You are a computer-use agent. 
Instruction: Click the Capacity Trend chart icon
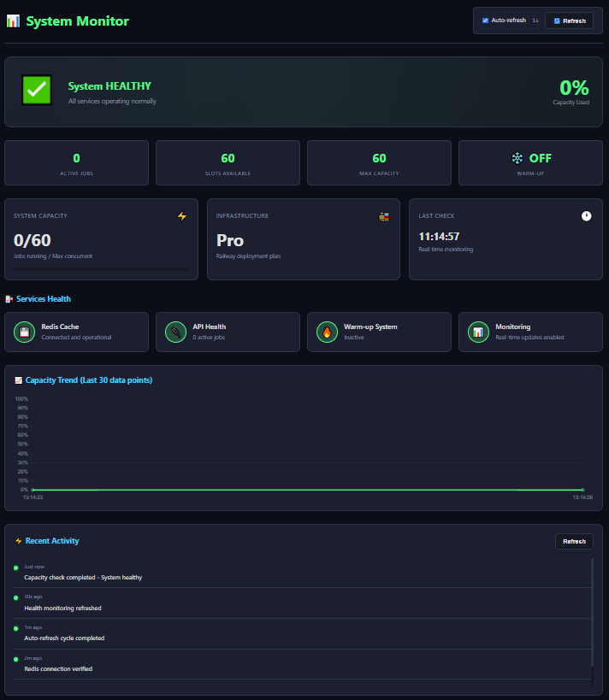(18, 380)
